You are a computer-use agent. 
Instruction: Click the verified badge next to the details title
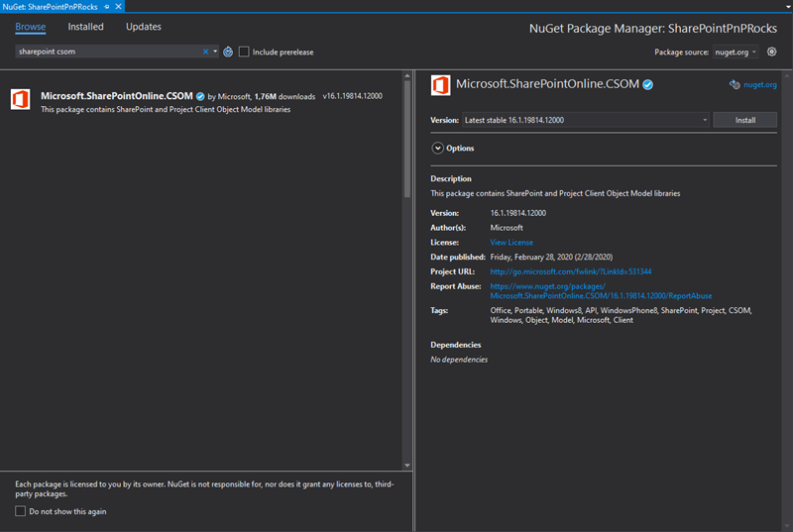click(648, 85)
